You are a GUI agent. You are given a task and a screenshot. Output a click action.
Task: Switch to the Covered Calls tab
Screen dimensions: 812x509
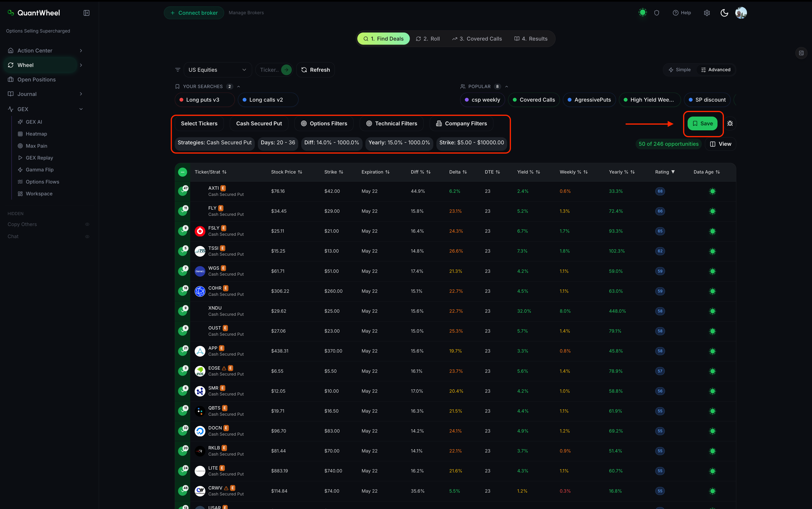point(477,39)
